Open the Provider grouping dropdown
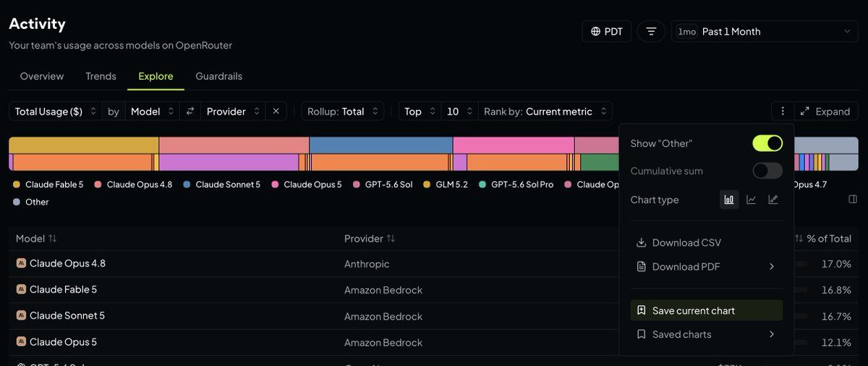This screenshot has width=868, height=366. [x=233, y=111]
